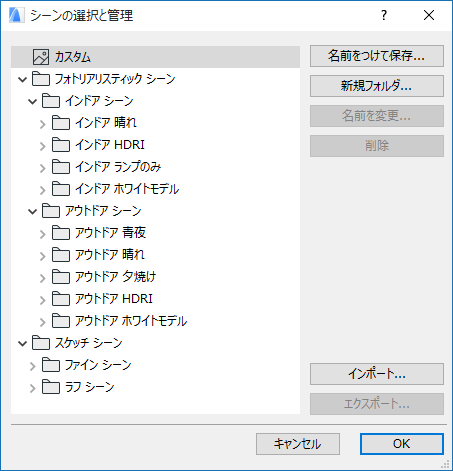Close the シーンの選択と管理 dialog
This screenshot has height=471, width=453.
[429, 15]
